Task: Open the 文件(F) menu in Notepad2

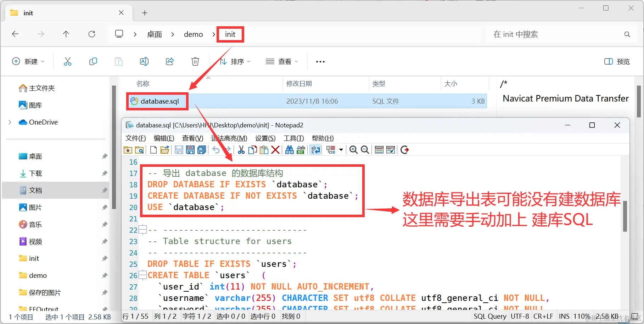Action: (136, 138)
